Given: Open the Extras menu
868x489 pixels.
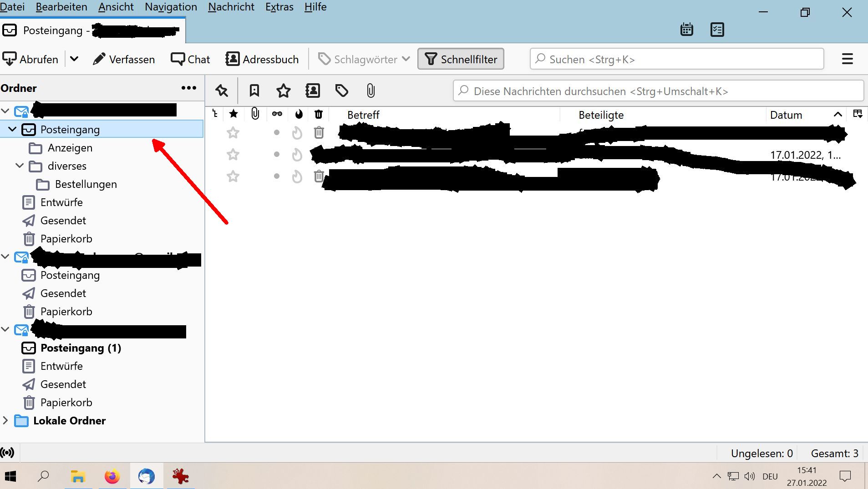Looking at the screenshot, I should pos(279,7).
